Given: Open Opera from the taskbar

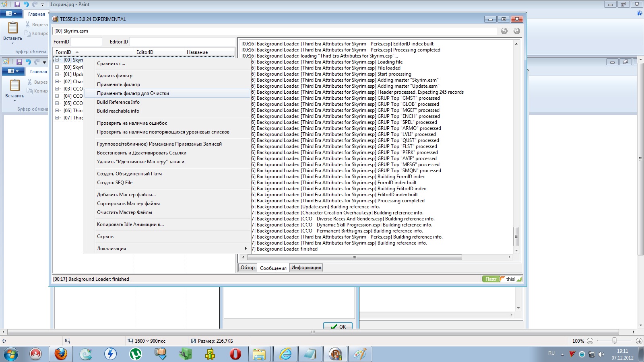Looking at the screenshot, I should [x=235, y=354].
